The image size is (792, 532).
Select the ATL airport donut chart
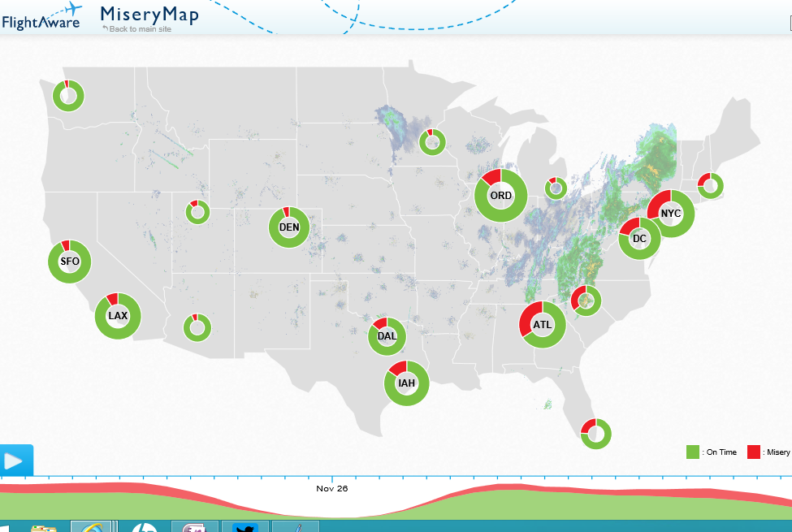[x=543, y=325]
